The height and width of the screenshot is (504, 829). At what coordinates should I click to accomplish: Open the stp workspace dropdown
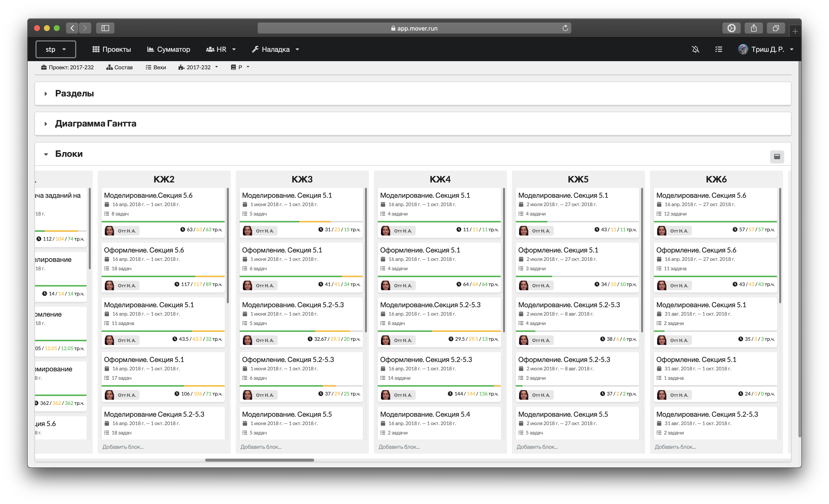(56, 50)
